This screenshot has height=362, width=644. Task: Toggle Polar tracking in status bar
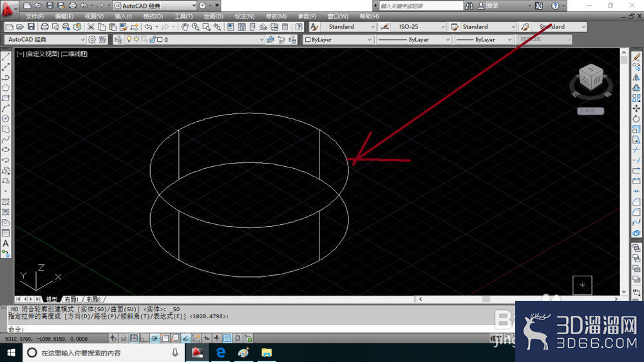pyautogui.click(x=155, y=338)
